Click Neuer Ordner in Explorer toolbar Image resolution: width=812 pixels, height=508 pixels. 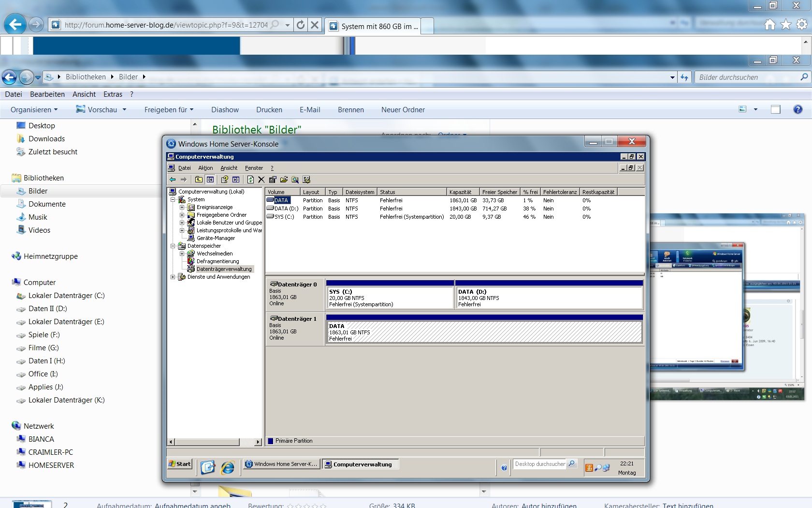[403, 110]
